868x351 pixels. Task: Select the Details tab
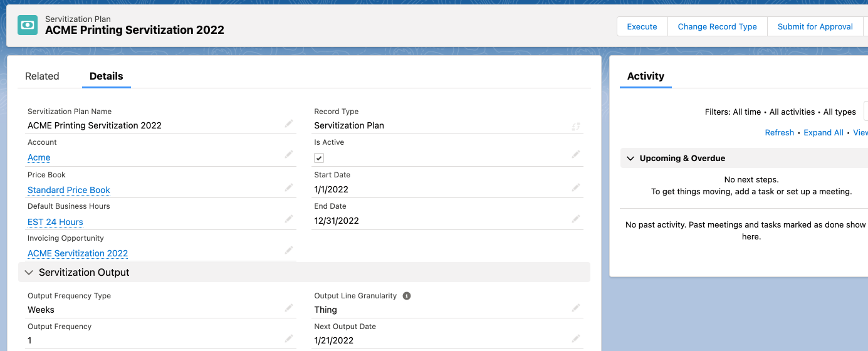(x=107, y=76)
